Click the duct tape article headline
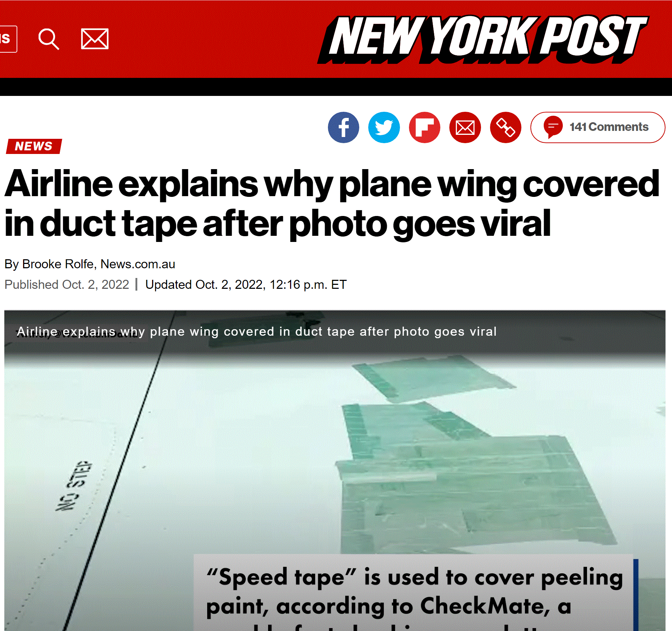The image size is (672, 631). pyautogui.click(x=331, y=204)
